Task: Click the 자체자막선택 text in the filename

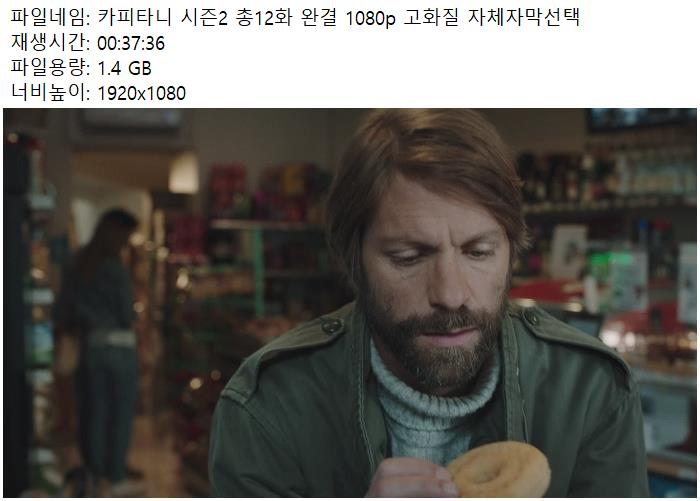Action: (524, 18)
